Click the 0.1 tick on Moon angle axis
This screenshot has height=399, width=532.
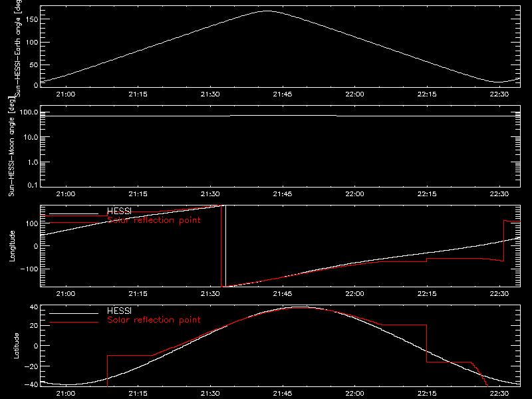click(x=34, y=185)
